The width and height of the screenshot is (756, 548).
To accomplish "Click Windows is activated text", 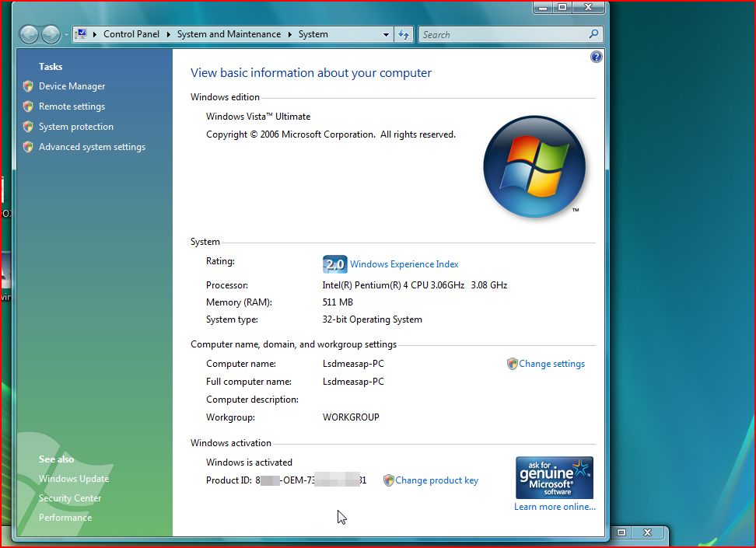I will coord(249,462).
